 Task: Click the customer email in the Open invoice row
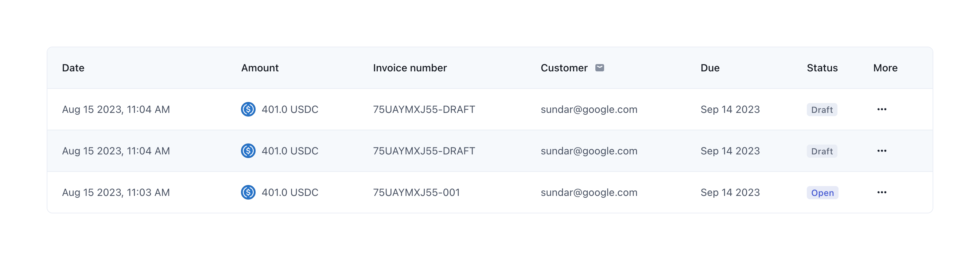click(x=589, y=192)
